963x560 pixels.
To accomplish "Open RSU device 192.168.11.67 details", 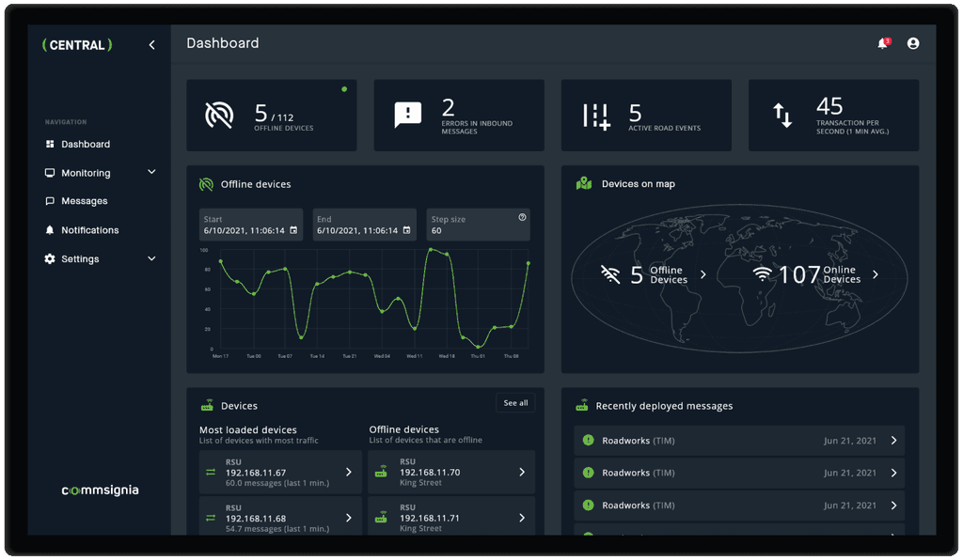I will [x=280, y=473].
